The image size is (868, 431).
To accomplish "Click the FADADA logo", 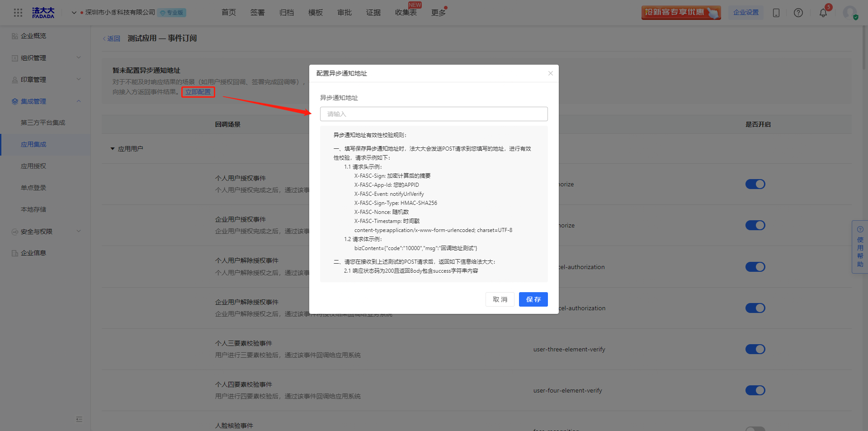I will tap(43, 13).
